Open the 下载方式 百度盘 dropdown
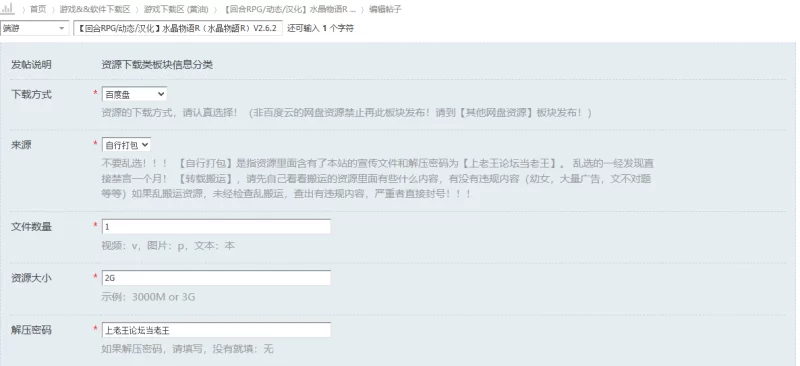This screenshot has height=366, width=800. click(134, 94)
